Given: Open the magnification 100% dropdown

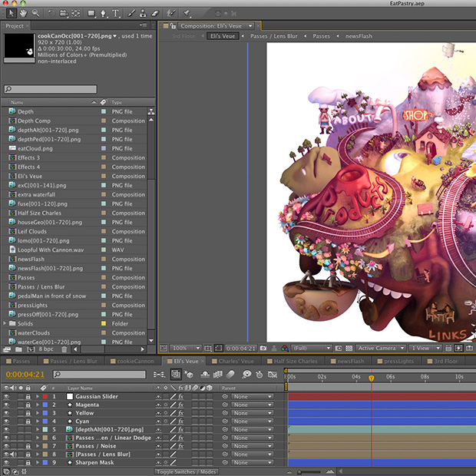Looking at the screenshot, I should coord(186,349).
